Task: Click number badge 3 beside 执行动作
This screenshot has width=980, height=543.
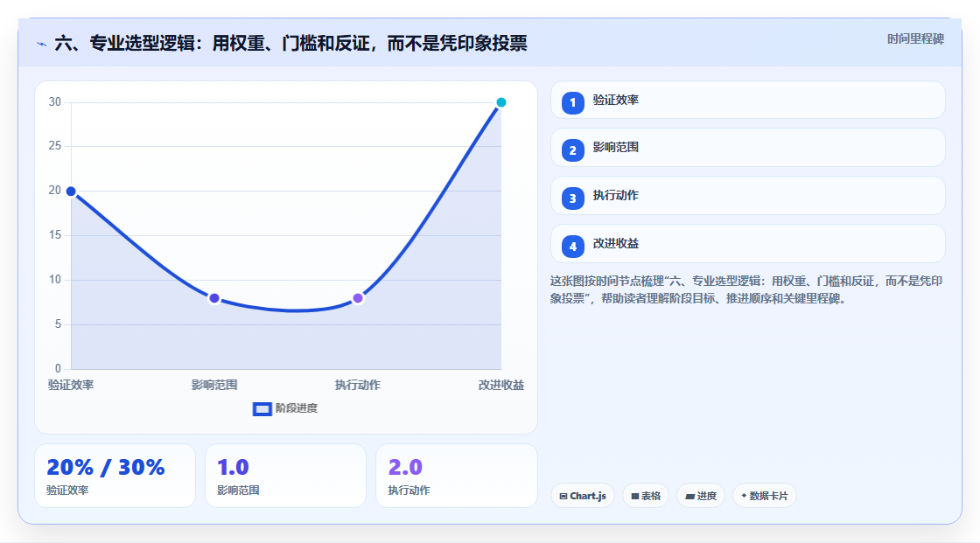Action: click(572, 198)
